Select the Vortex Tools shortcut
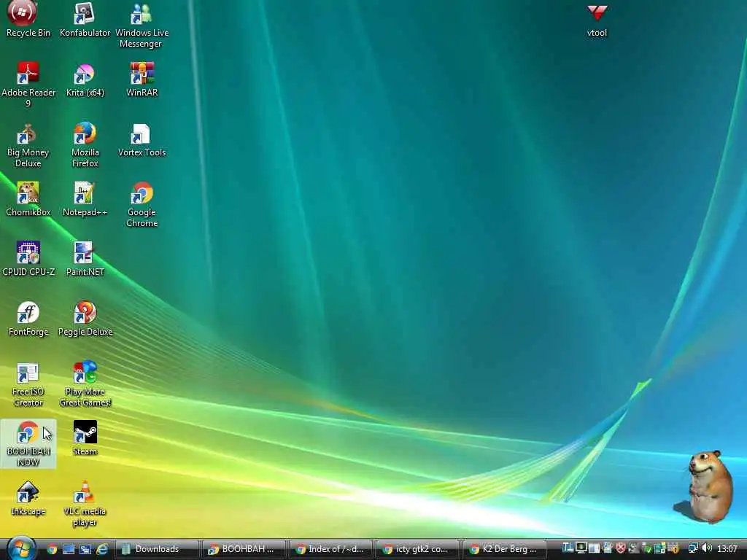The width and height of the screenshot is (747, 560). click(x=142, y=140)
